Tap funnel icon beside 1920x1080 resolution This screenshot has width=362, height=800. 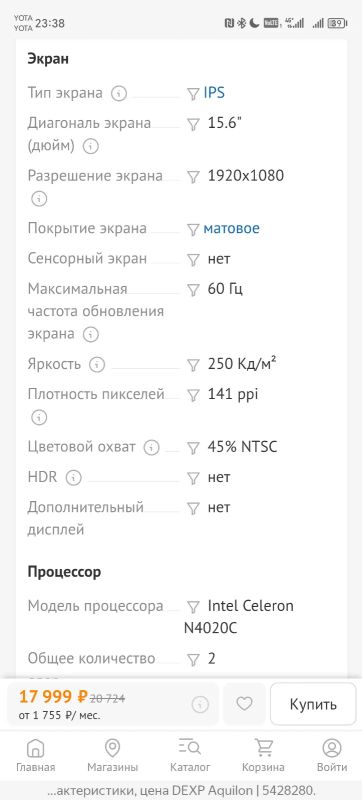(x=193, y=177)
